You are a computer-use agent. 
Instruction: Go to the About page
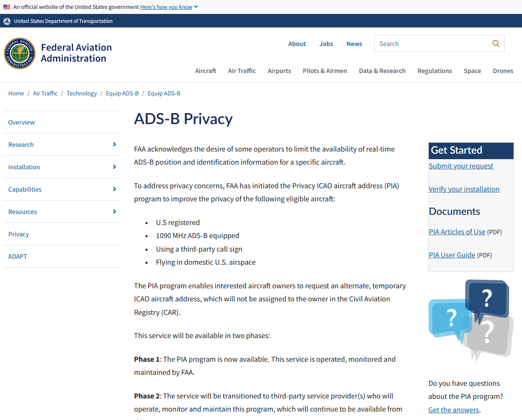[x=297, y=44]
